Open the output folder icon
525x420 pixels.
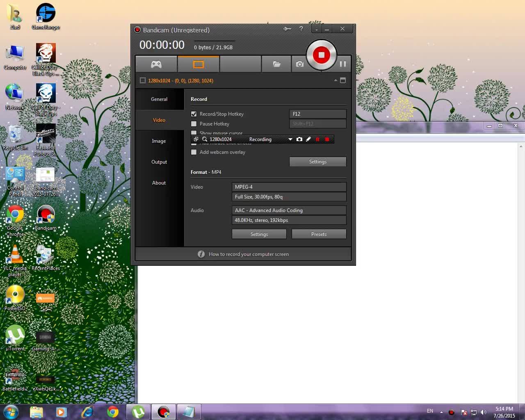(x=276, y=64)
